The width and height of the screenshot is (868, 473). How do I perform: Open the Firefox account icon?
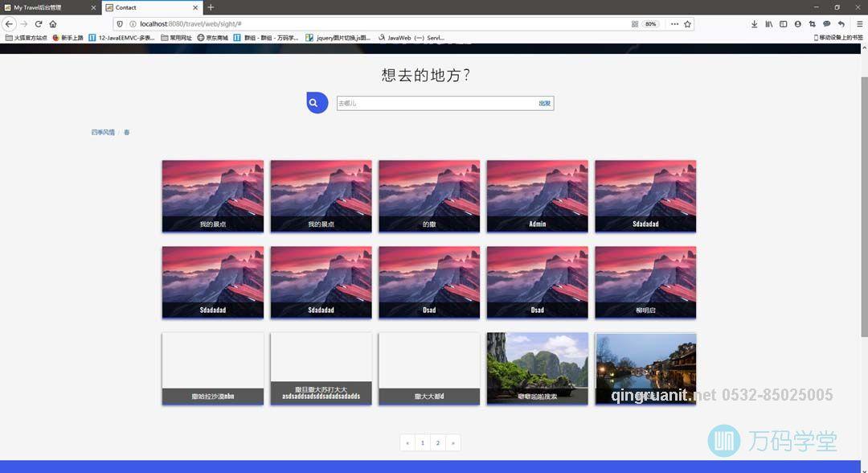[797, 23]
